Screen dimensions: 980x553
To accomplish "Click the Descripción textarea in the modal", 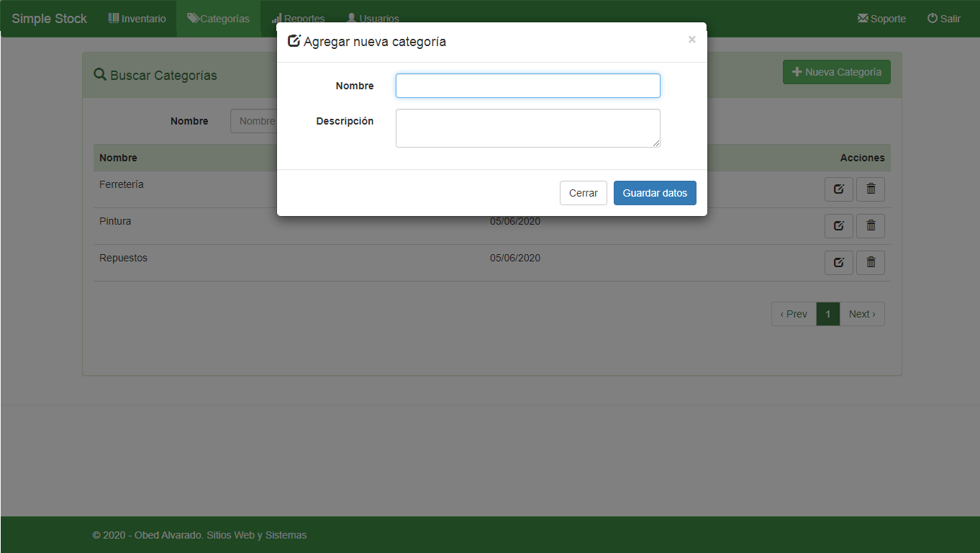I will coord(527,128).
